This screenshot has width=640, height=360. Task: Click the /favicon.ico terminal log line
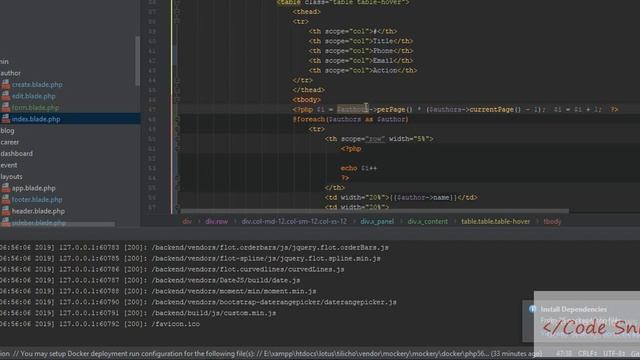coord(100,324)
